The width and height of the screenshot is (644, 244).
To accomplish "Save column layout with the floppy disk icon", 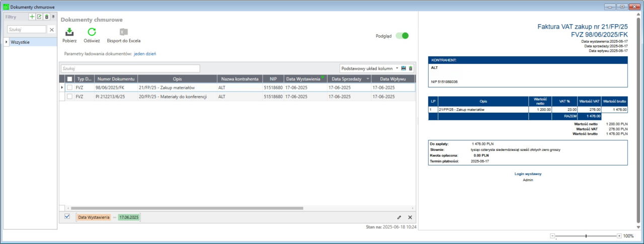I will (x=404, y=68).
